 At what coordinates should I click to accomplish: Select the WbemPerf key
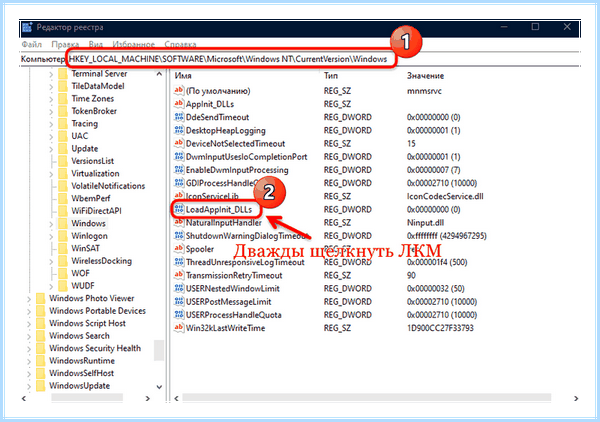click(x=91, y=198)
